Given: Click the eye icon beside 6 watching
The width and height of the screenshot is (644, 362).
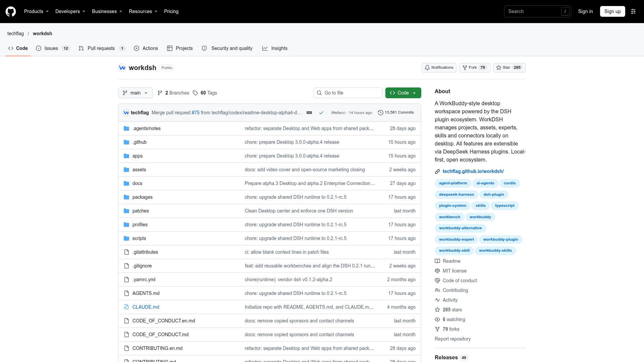Looking at the screenshot, I should [437, 319].
